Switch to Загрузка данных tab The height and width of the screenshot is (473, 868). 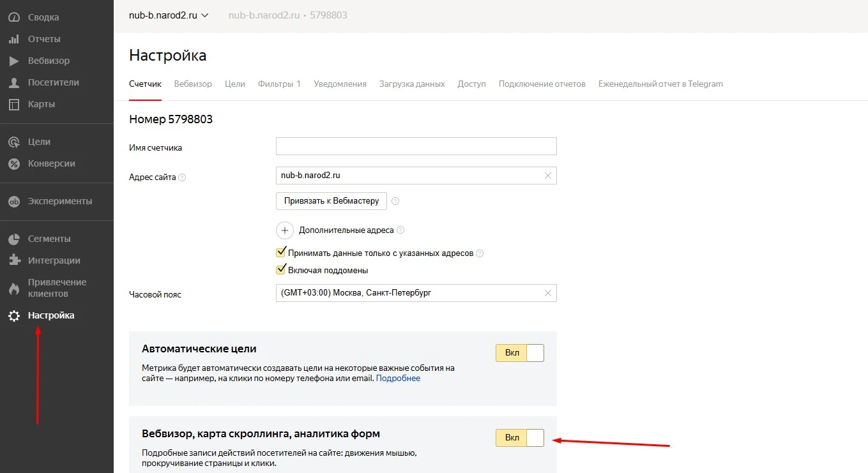412,84
